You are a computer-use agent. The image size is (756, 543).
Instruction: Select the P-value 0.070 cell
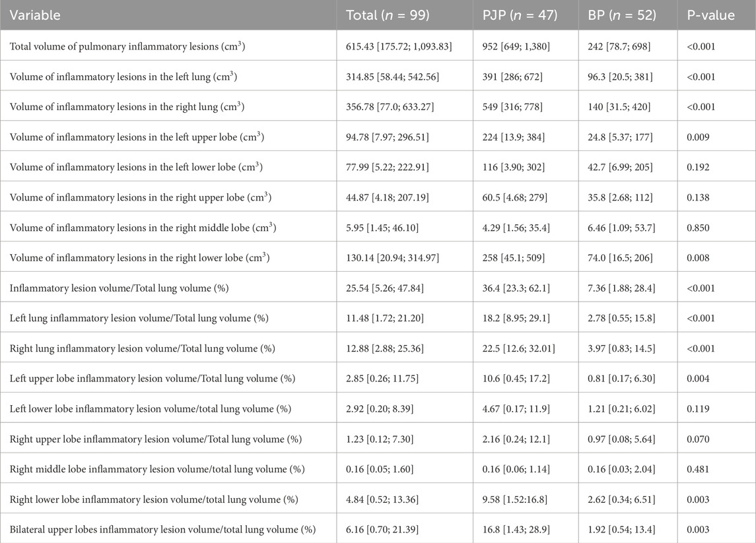(699, 439)
